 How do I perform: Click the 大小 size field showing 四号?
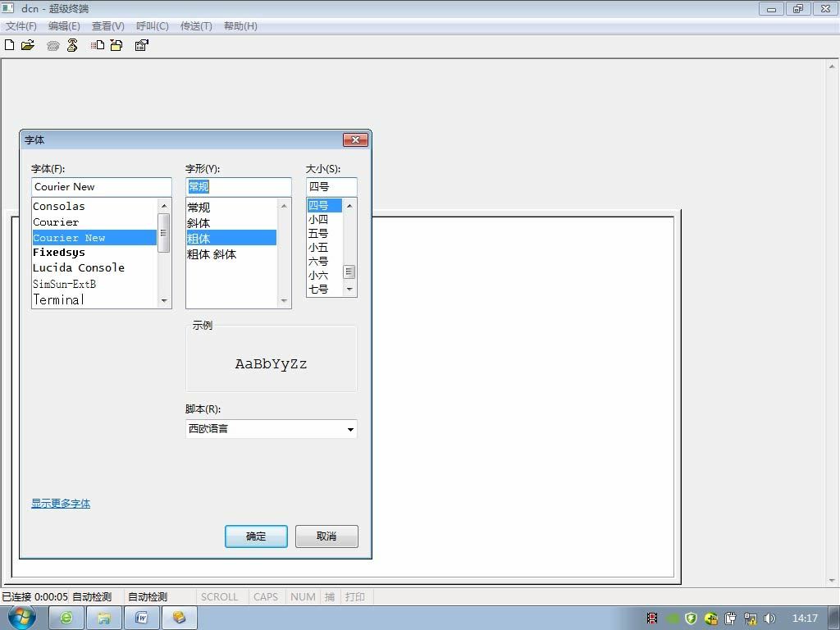(x=331, y=186)
